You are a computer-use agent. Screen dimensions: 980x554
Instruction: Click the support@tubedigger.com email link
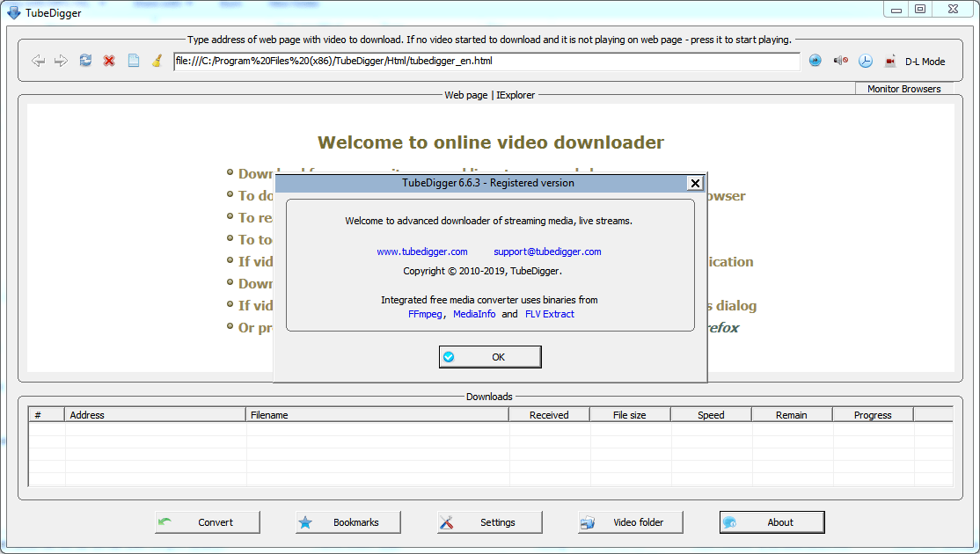(x=547, y=251)
